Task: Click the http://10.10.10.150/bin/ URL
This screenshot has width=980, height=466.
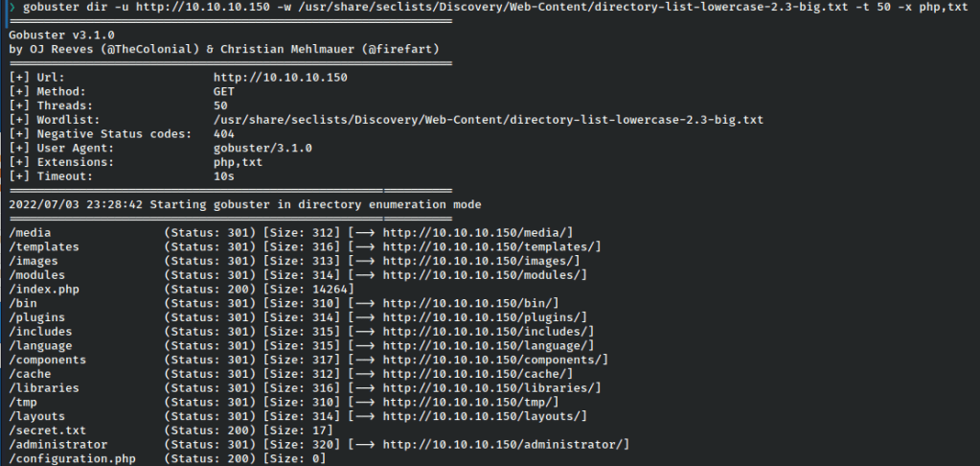Action: click(x=471, y=303)
